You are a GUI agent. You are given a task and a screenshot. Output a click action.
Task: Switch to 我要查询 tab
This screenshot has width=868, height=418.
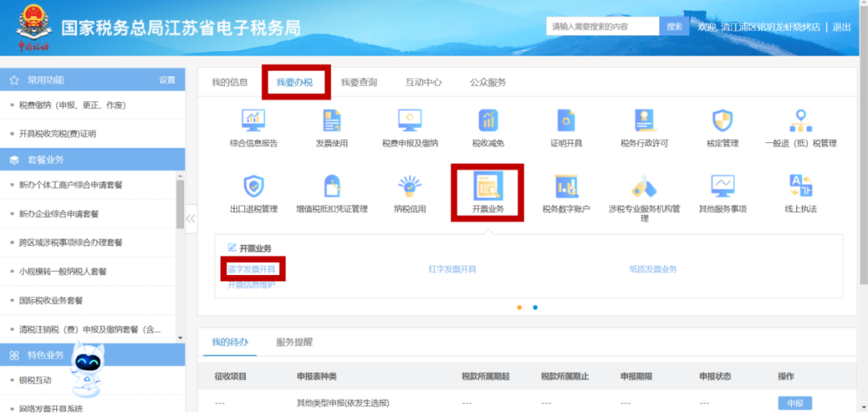(x=358, y=83)
